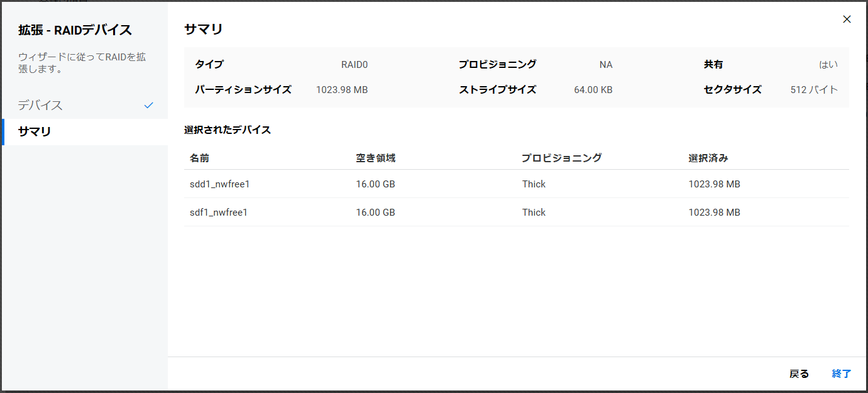Click the RAID0 type value
The image size is (868, 393).
tap(354, 64)
